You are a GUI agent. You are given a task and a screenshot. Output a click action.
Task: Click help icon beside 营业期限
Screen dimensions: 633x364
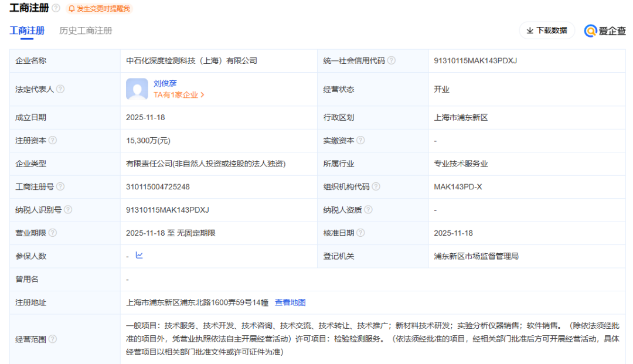click(53, 233)
